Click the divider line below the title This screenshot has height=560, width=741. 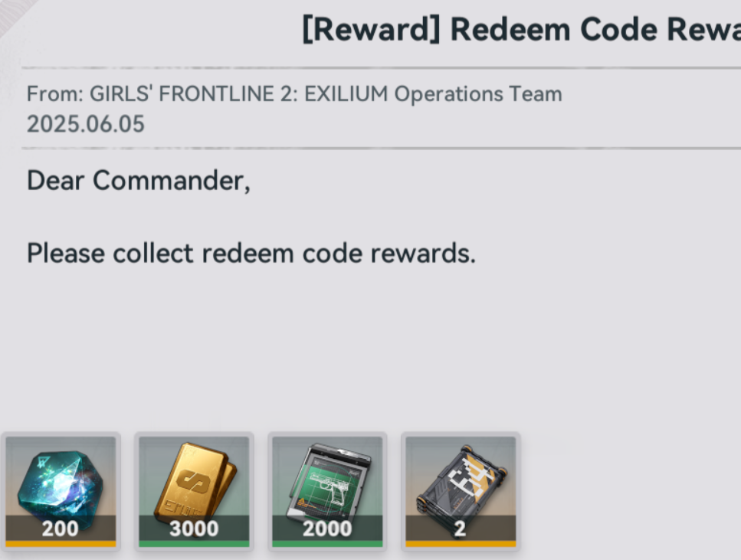pos(381,68)
